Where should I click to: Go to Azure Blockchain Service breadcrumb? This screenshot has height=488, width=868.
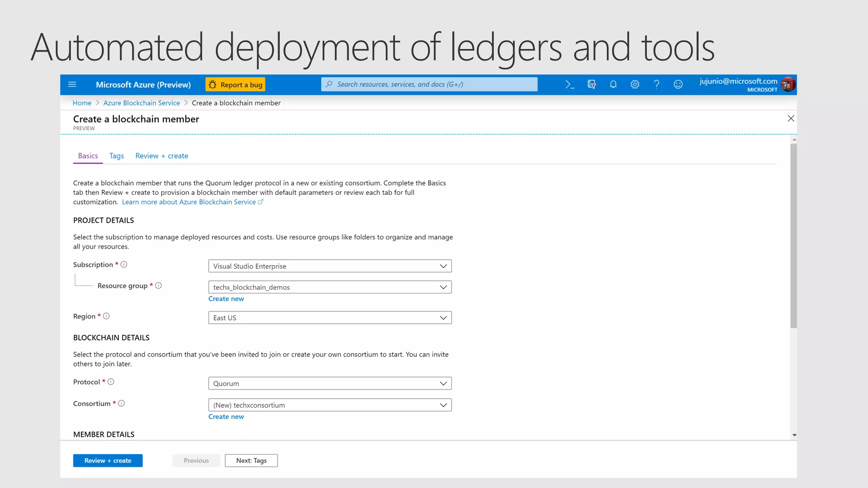(x=142, y=103)
